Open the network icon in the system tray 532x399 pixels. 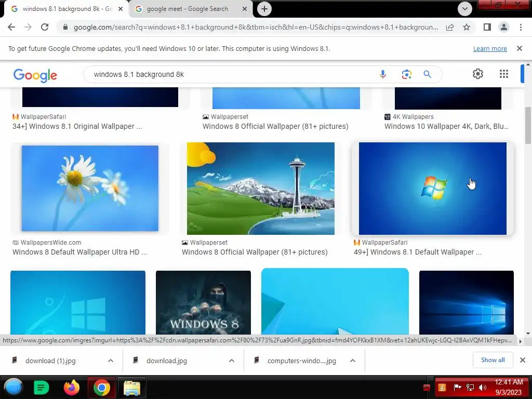click(x=470, y=388)
